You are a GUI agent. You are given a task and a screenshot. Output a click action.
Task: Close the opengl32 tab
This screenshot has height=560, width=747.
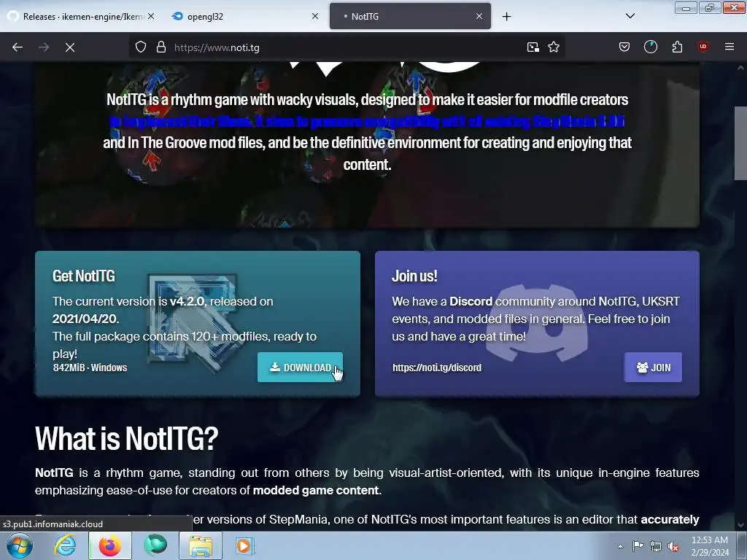click(315, 16)
